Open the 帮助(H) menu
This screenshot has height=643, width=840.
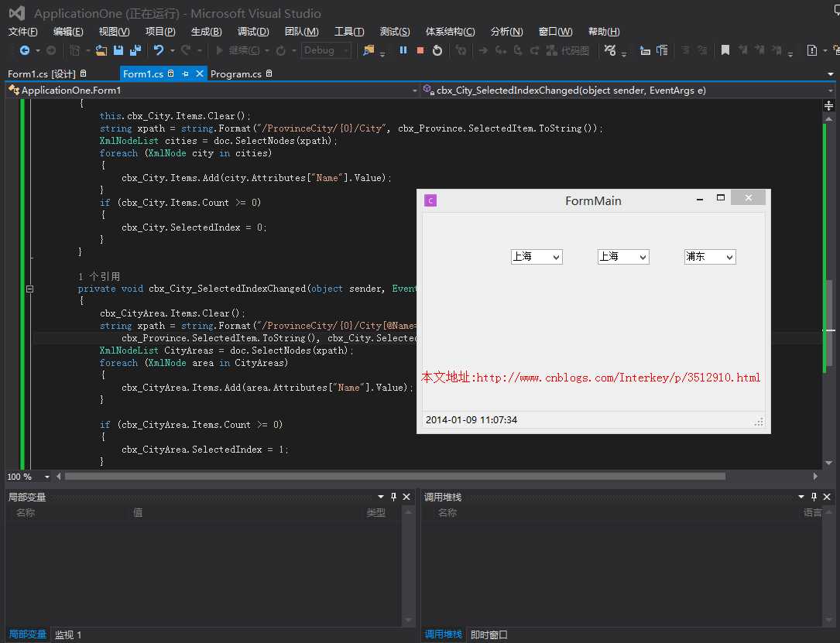tap(604, 32)
